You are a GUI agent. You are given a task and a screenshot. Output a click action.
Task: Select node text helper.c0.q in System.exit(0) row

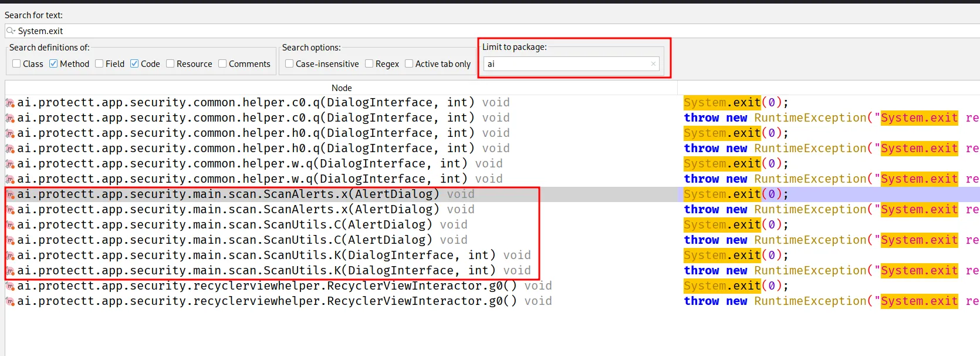click(x=263, y=103)
